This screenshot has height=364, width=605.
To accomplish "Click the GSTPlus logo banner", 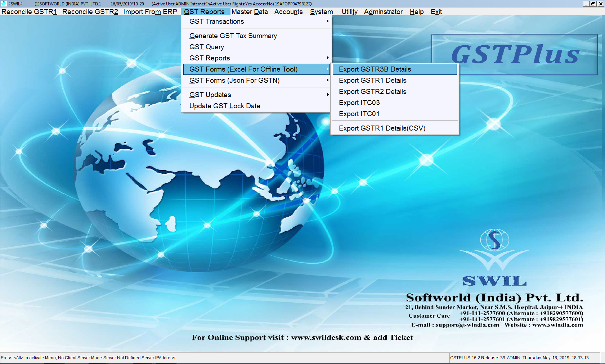I will pyautogui.click(x=515, y=54).
